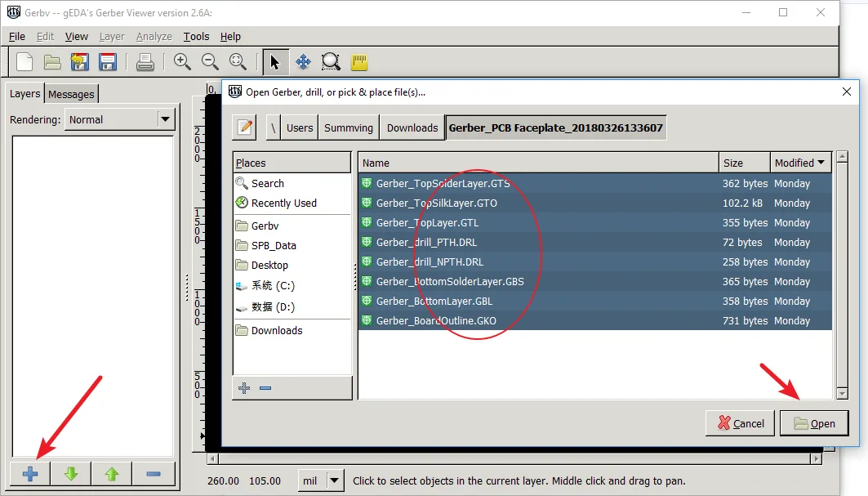
Task: Click the Print toolbar icon
Action: coord(145,62)
